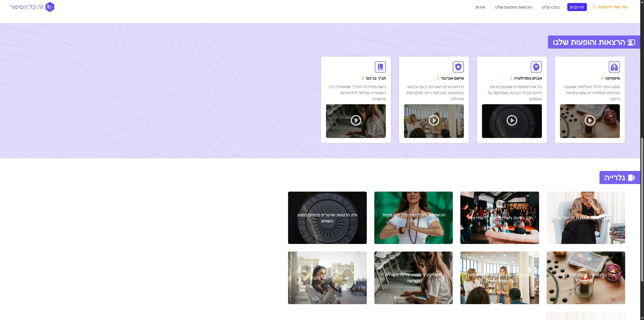Open the אודות menu item
The width and height of the screenshot is (644, 320).
click(480, 7)
